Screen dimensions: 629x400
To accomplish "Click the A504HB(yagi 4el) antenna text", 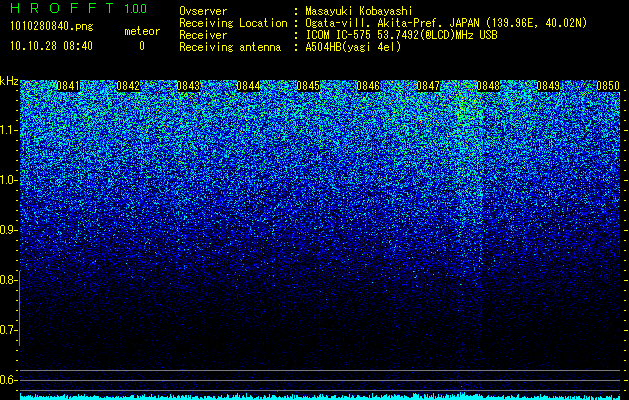I will tap(353, 47).
